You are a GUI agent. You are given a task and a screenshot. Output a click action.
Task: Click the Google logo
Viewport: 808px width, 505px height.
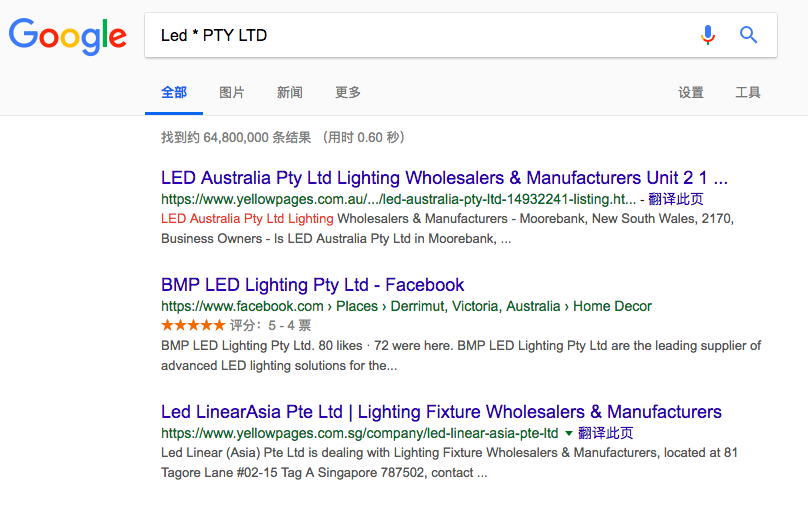(x=68, y=36)
